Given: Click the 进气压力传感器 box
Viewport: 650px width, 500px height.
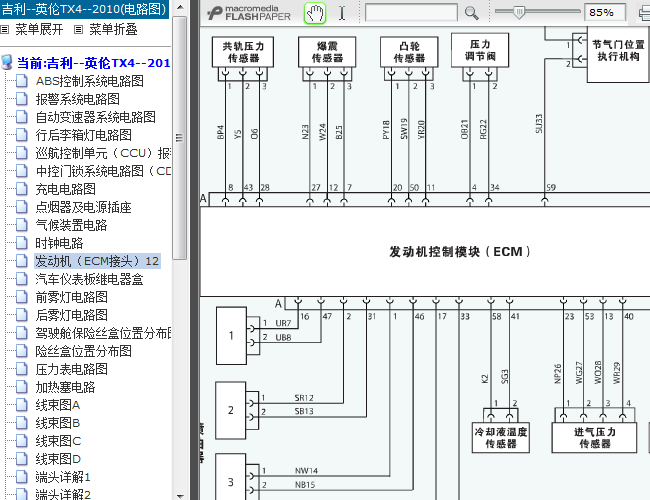Looking at the screenshot, I should click(x=594, y=437).
